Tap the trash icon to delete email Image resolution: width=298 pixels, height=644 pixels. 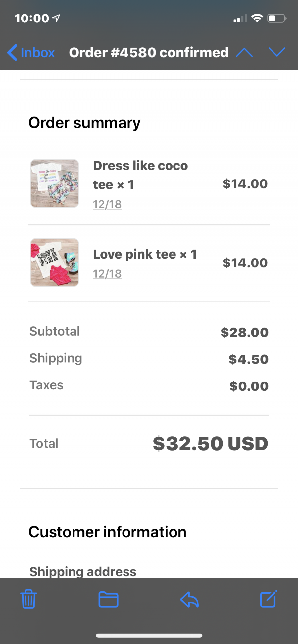[28, 599]
